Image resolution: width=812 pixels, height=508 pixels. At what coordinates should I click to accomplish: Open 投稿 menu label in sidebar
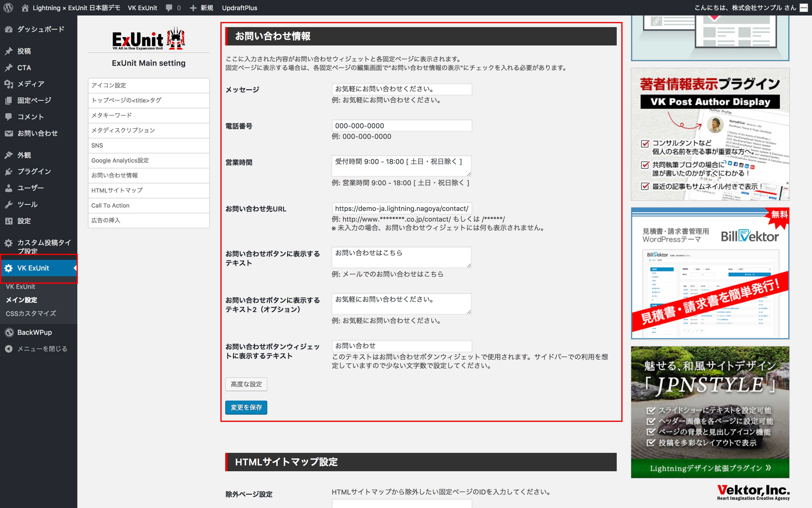(24, 51)
